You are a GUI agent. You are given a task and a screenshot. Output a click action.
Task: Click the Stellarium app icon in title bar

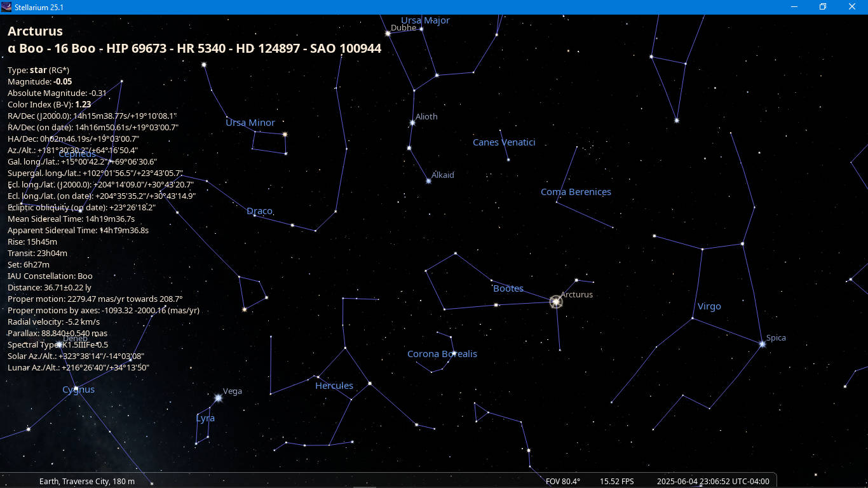click(x=6, y=7)
